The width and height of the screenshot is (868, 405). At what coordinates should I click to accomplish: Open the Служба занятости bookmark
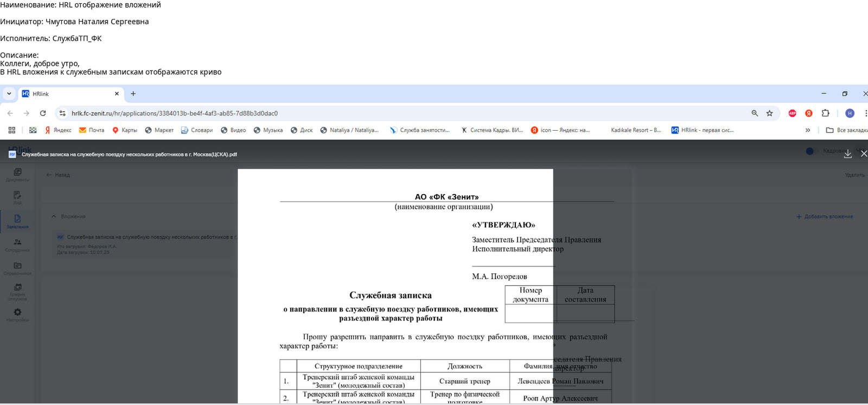(420, 130)
